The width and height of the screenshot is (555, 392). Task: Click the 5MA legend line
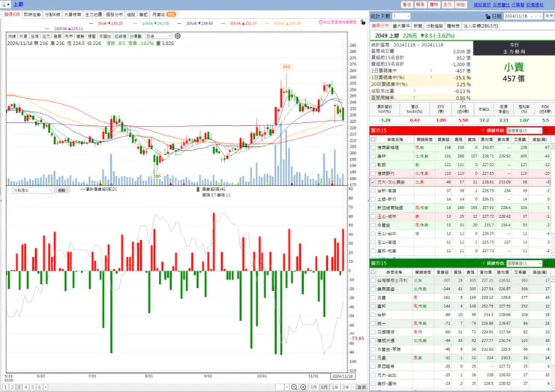(x=106, y=23)
